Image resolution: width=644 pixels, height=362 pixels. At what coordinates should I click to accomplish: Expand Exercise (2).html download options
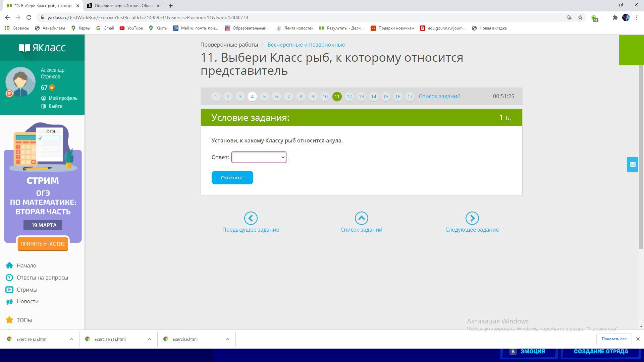tap(71, 339)
